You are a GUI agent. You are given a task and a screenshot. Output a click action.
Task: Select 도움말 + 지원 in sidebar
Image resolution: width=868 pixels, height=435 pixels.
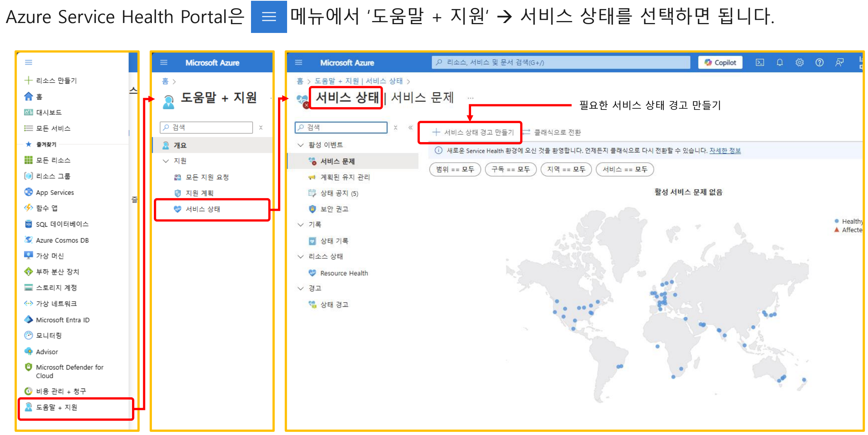[x=56, y=407]
